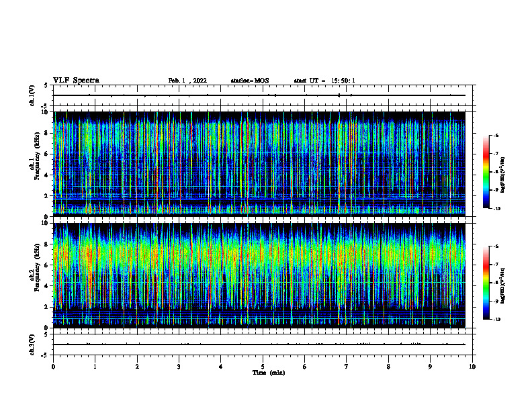Screen dimensions: 532x411
Task: Click the ch.1 frequency tick '8'
Action: coord(47,133)
